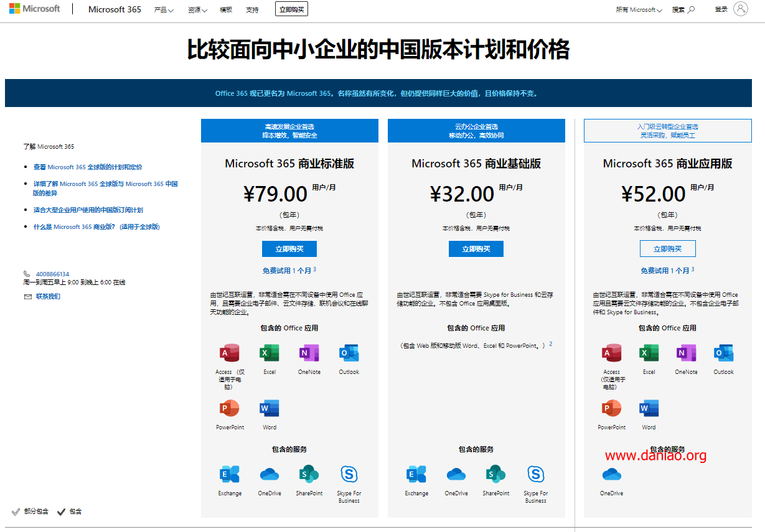The image size is (765, 532).
Task: Click the OneNote icon in 商业应用版 plan
Action: (687, 353)
